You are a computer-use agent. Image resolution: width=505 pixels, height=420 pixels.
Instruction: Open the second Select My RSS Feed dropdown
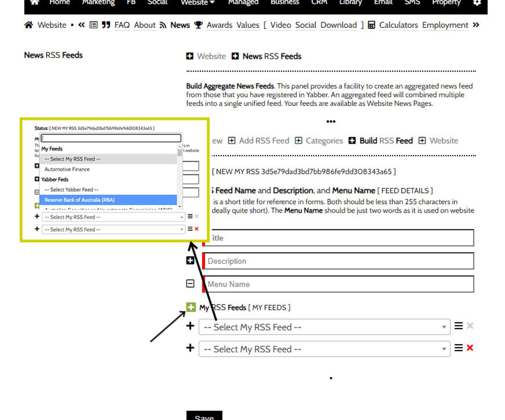pos(324,349)
